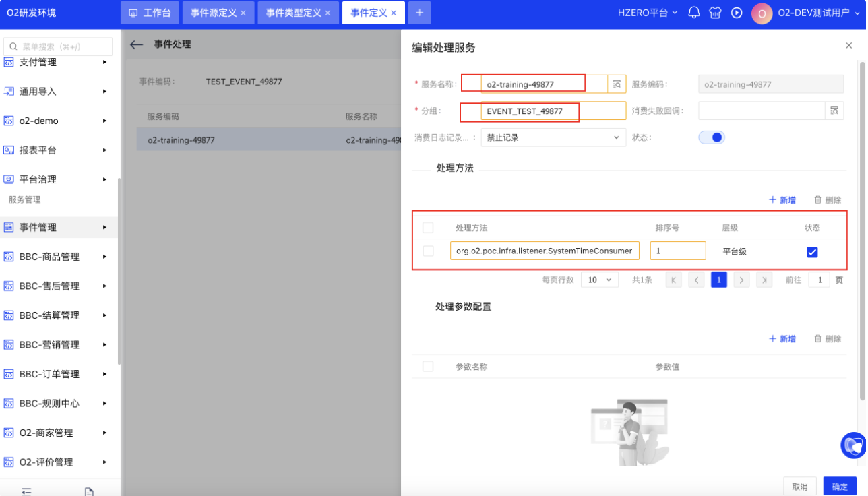Open the 消费日志记录 dropdown showing 禁止记录
The width and height of the screenshot is (868, 496).
coord(552,137)
